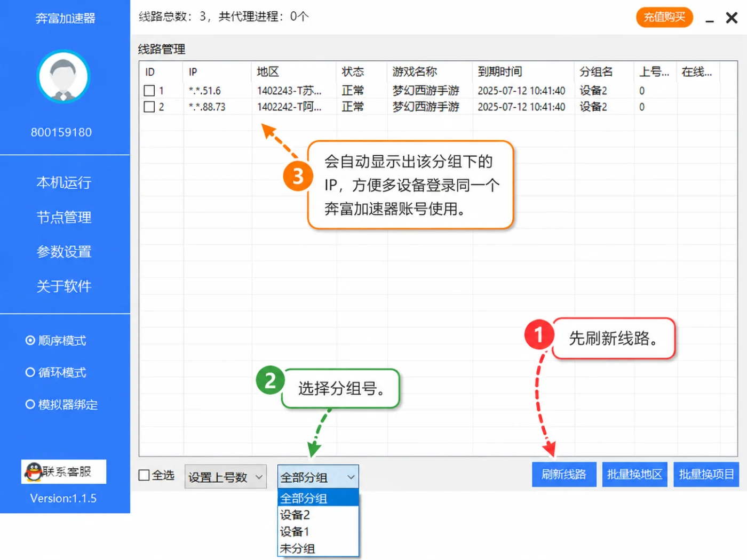Select IP cell *.*.88.73
The height and width of the screenshot is (560, 747).
(207, 107)
